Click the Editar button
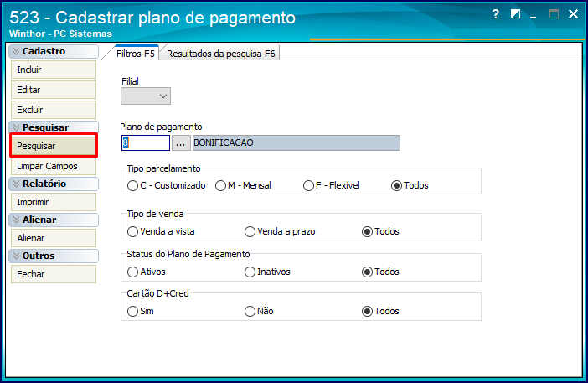 [x=54, y=90]
